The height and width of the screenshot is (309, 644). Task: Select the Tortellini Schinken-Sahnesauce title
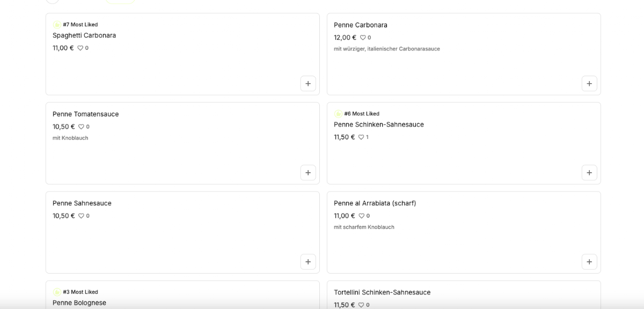point(382,292)
